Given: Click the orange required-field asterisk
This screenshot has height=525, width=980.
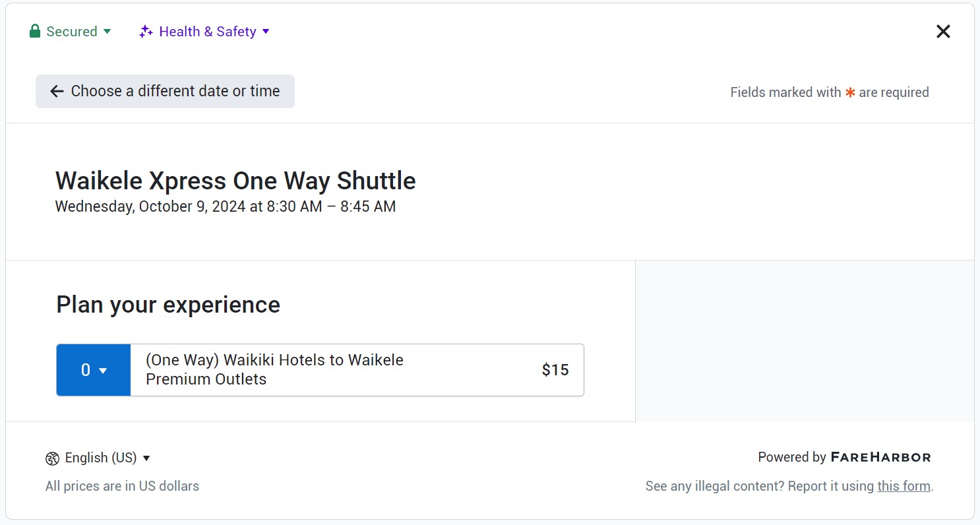Looking at the screenshot, I should 850,92.
